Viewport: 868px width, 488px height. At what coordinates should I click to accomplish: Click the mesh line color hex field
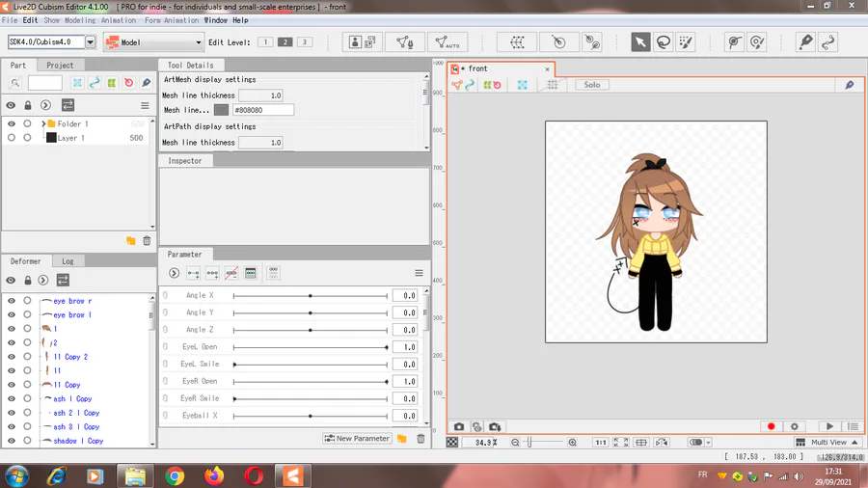263,110
